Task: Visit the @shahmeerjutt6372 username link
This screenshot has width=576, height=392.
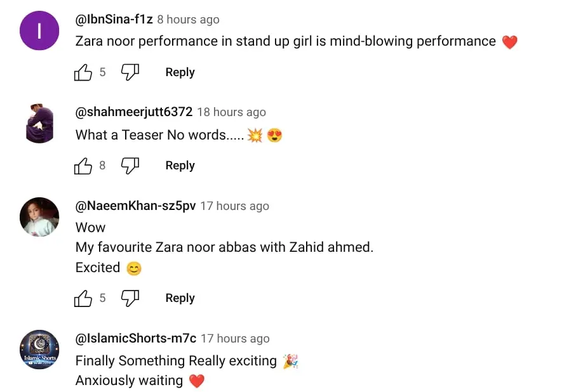Action: point(134,112)
